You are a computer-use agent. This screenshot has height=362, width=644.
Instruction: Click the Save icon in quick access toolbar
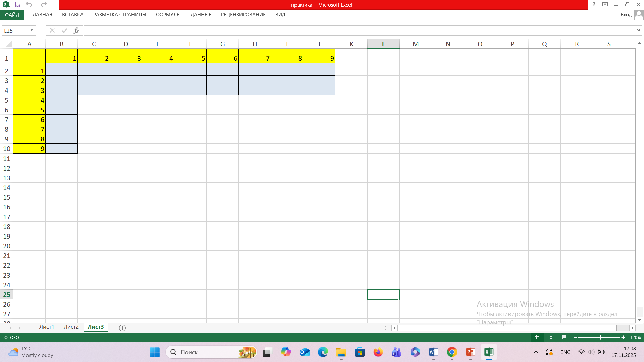(x=18, y=4)
